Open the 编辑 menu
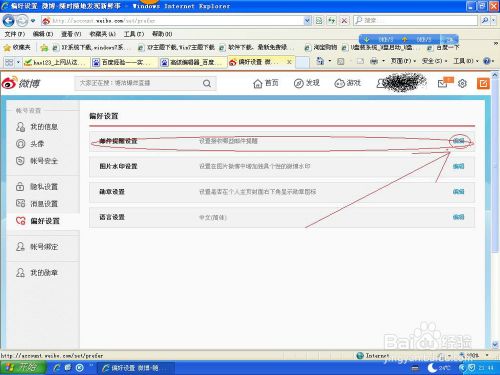 click(43, 34)
